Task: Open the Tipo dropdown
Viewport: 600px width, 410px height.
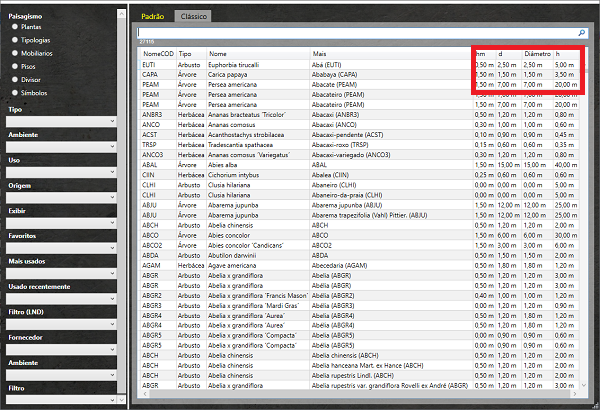Action: pos(59,120)
